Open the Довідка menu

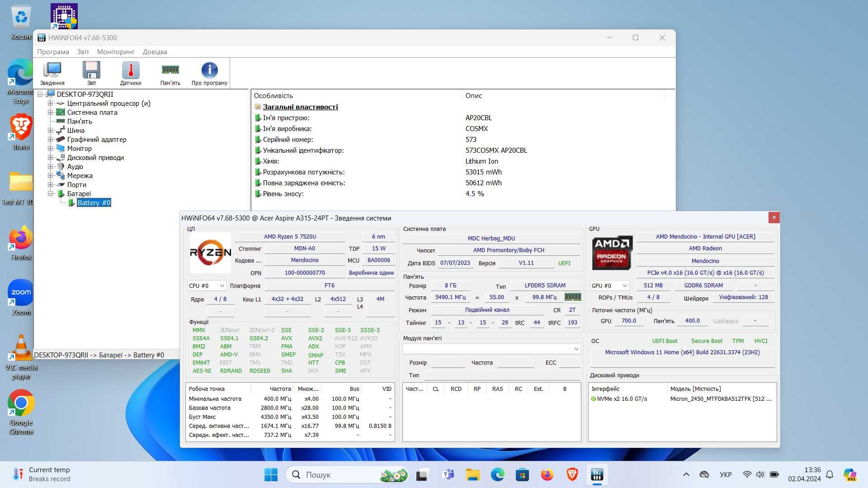pos(155,52)
